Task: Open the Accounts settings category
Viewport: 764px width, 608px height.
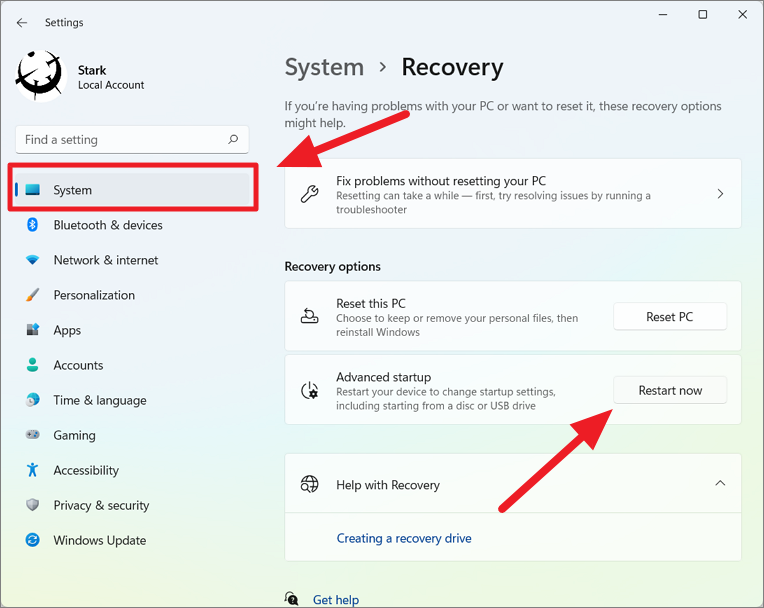Action: pos(78,365)
